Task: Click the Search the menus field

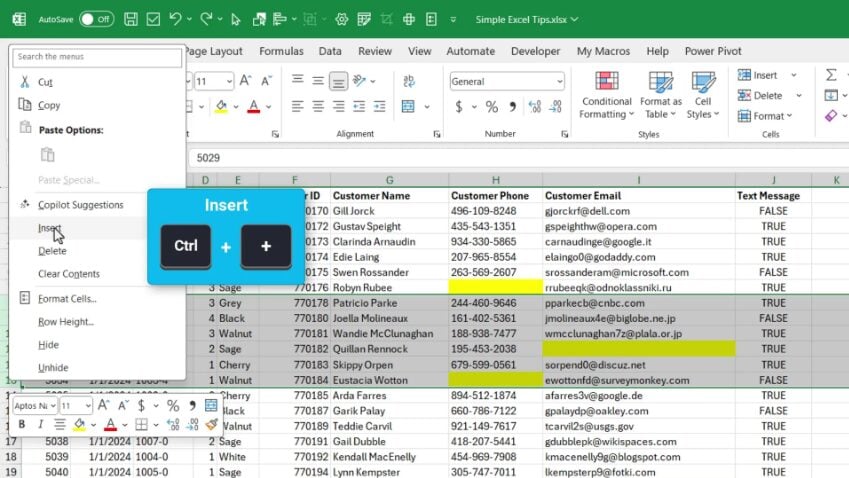Action: coord(97,57)
